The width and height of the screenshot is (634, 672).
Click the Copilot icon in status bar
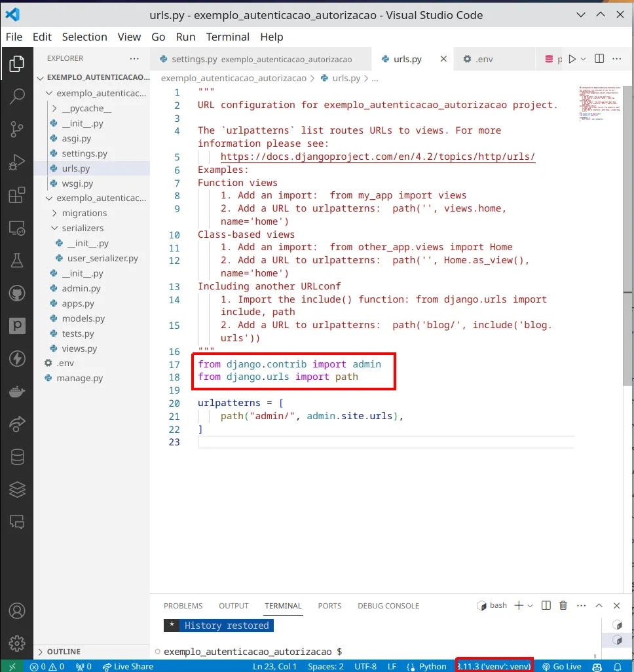[x=597, y=666]
